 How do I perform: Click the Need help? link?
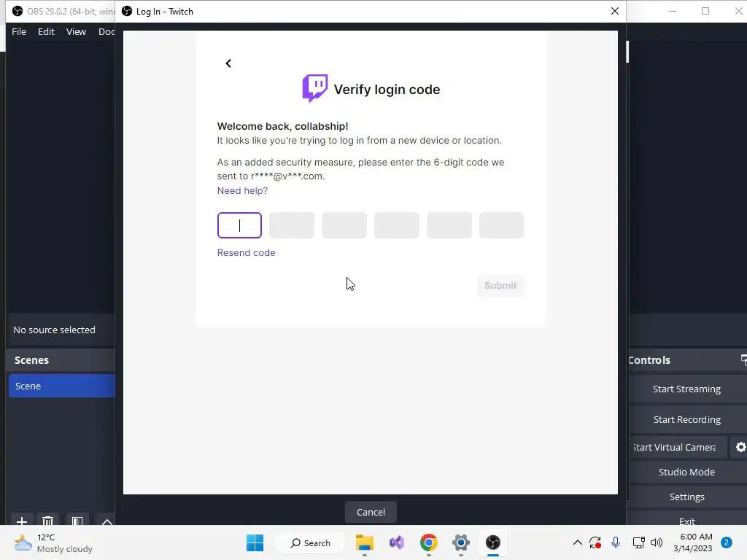click(242, 190)
